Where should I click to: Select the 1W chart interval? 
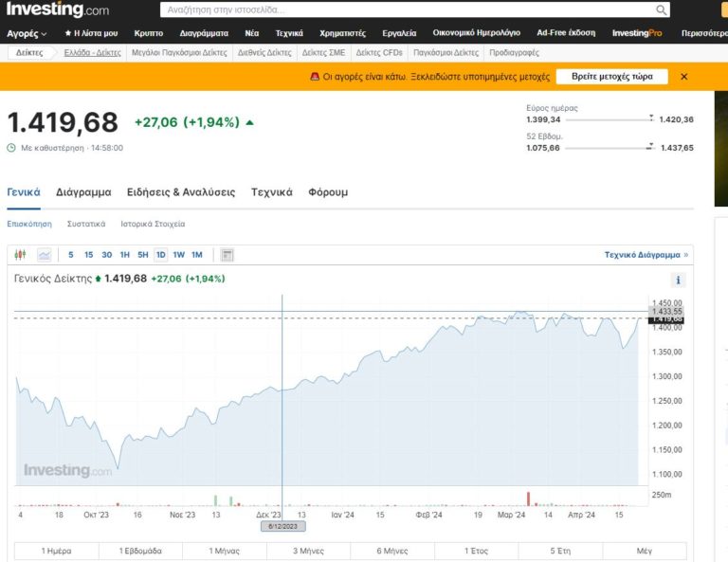pyautogui.click(x=178, y=255)
